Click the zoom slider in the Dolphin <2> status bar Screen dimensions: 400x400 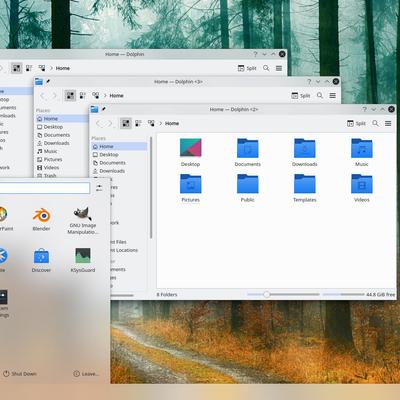coord(283,295)
